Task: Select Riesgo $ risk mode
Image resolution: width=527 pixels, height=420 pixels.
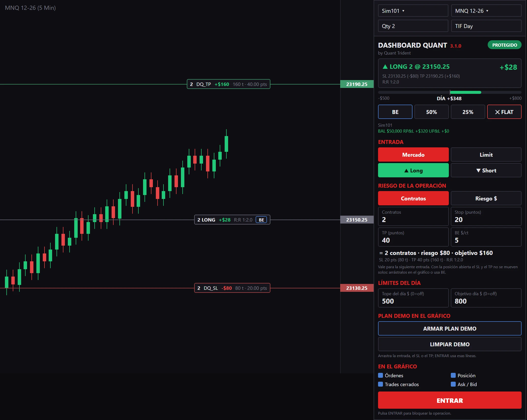Action: pyautogui.click(x=486, y=198)
